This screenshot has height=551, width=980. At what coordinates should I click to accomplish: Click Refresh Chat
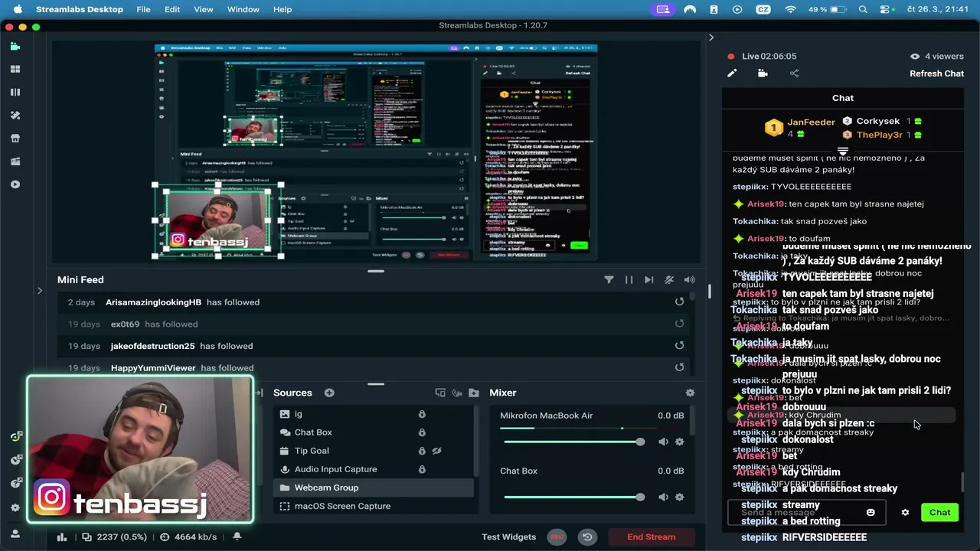click(936, 73)
